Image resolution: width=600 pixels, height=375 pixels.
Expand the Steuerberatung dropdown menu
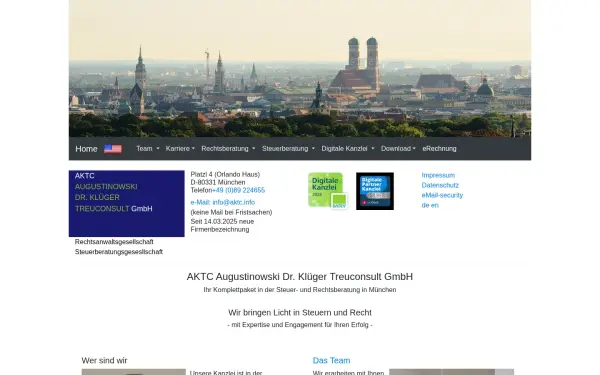[x=289, y=148]
